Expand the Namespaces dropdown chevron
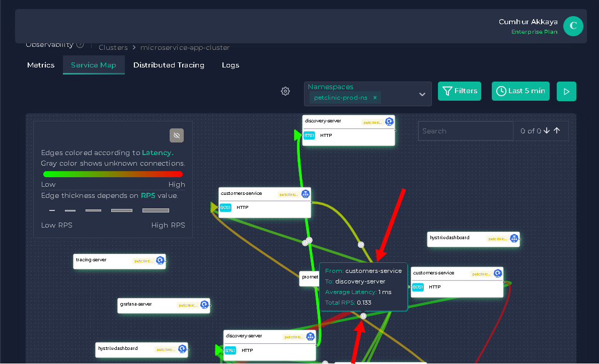 point(422,94)
